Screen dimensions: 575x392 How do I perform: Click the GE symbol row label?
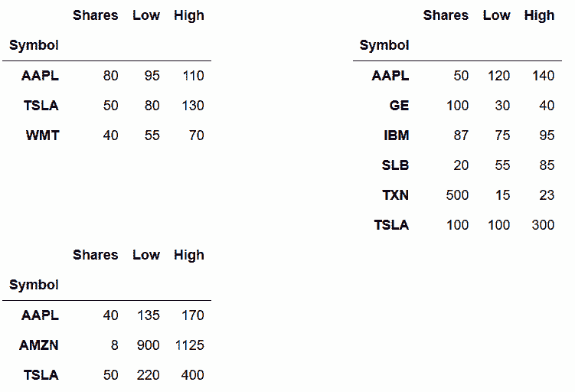tap(398, 106)
